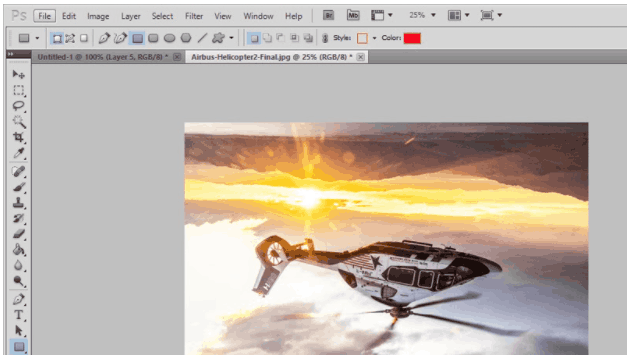Close the Airbus-Helicopter2-Final.jpg tab

point(361,57)
